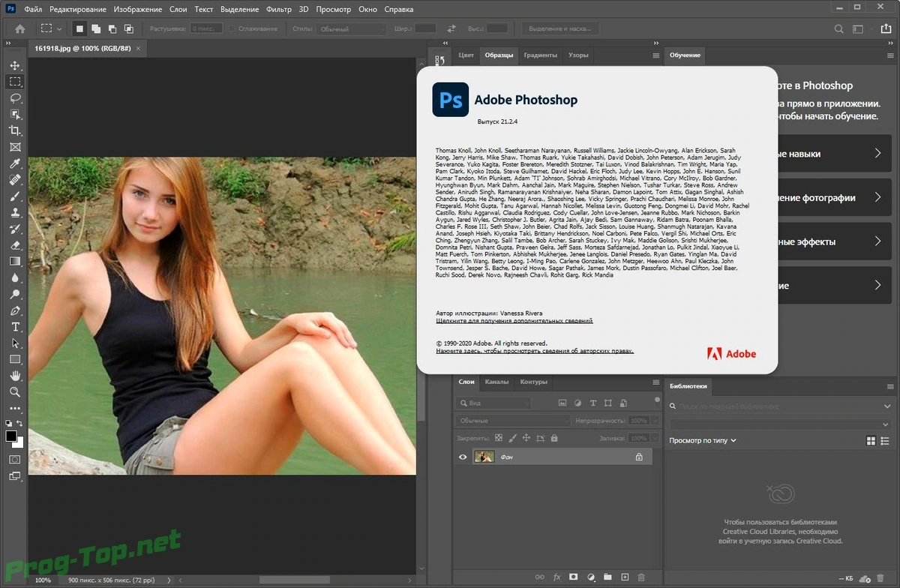Open the Фильтр menu
Screen dimensions: 900x588
(279, 10)
